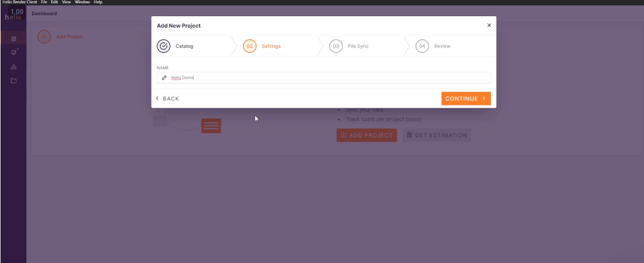This screenshot has width=644, height=263.
Task: Open the Help menu
Action: (98, 2)
